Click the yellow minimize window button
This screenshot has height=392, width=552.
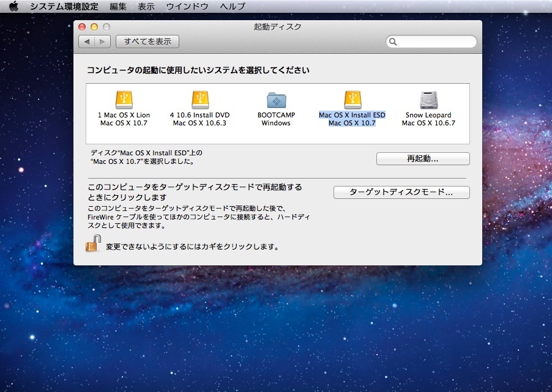94,27
